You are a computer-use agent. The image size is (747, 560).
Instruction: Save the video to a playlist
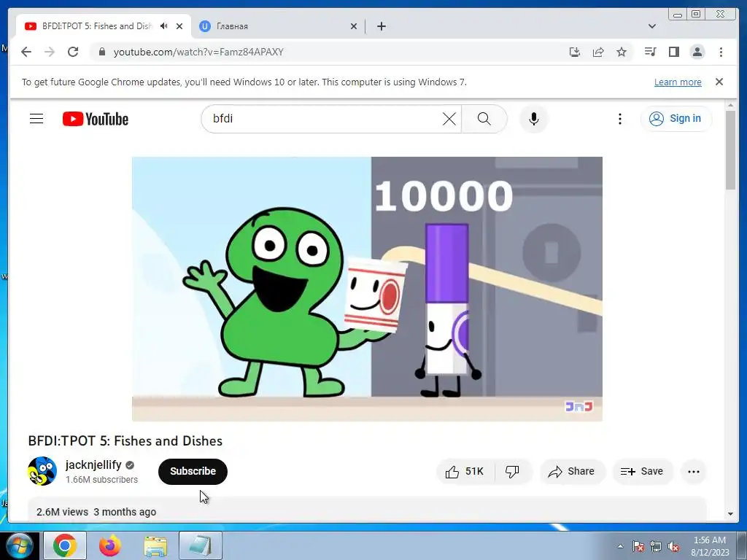pyautogui.click(x=642, y=472)
